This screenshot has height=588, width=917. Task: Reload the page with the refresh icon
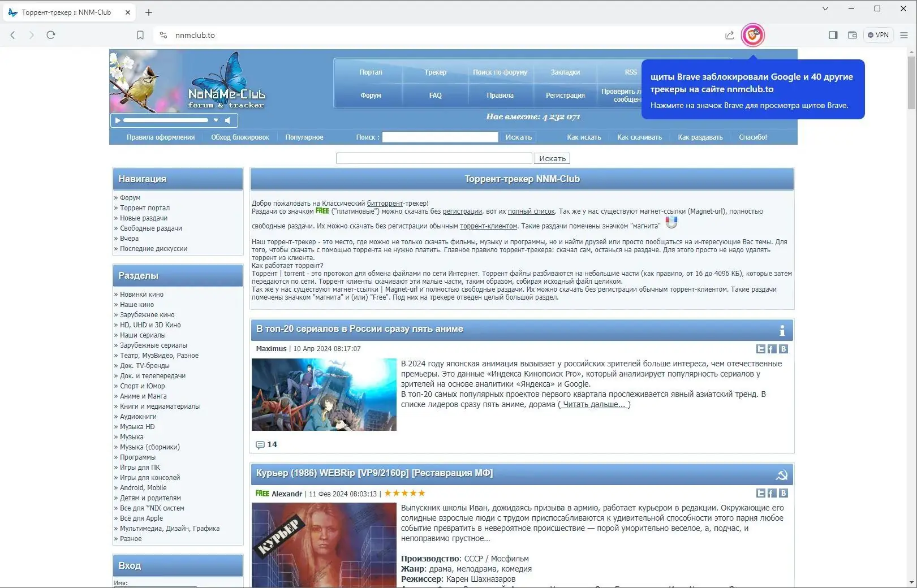click(51, 35)
